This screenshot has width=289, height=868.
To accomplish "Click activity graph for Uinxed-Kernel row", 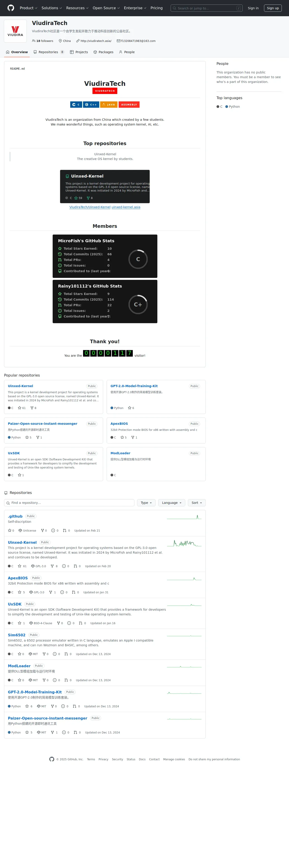I will [x=184, y=544].
